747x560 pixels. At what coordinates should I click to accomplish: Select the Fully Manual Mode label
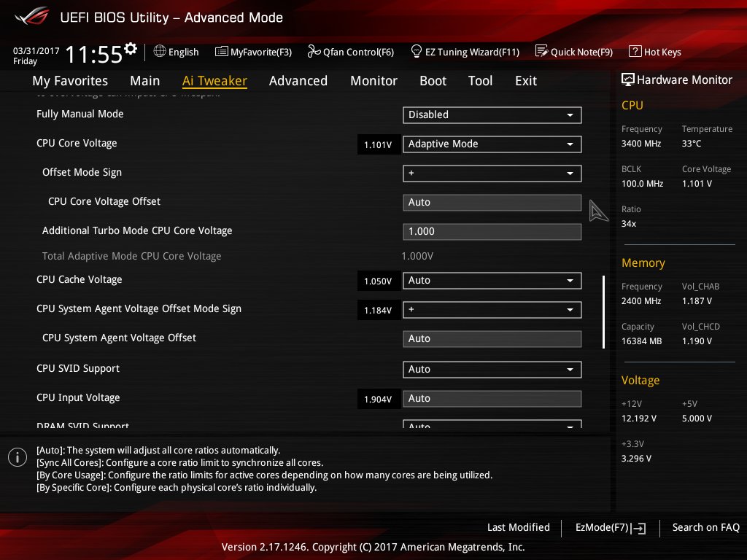(x=80, y=114)
